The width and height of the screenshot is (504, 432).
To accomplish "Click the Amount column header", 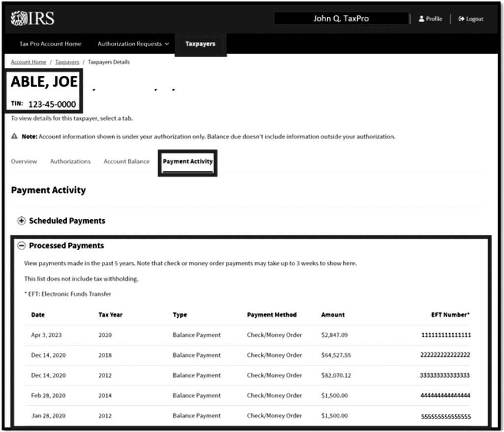I will pyautogui.click(x=333, y=315).
